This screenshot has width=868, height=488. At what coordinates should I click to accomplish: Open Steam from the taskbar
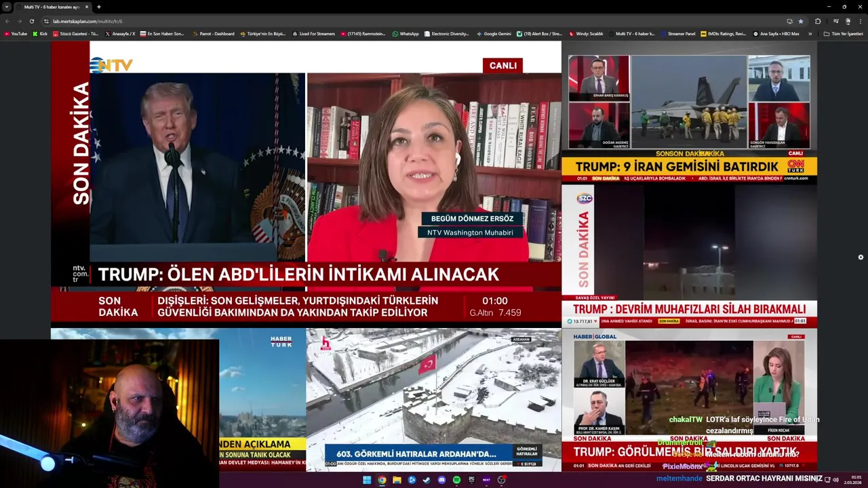click(x=427, y=480)
